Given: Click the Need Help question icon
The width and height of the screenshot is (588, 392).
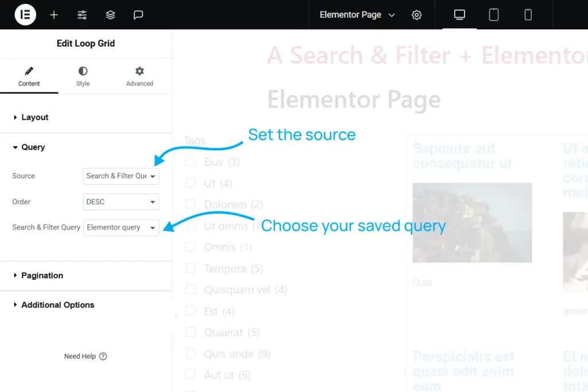Looking at the screenshot, I should point(103,356).
